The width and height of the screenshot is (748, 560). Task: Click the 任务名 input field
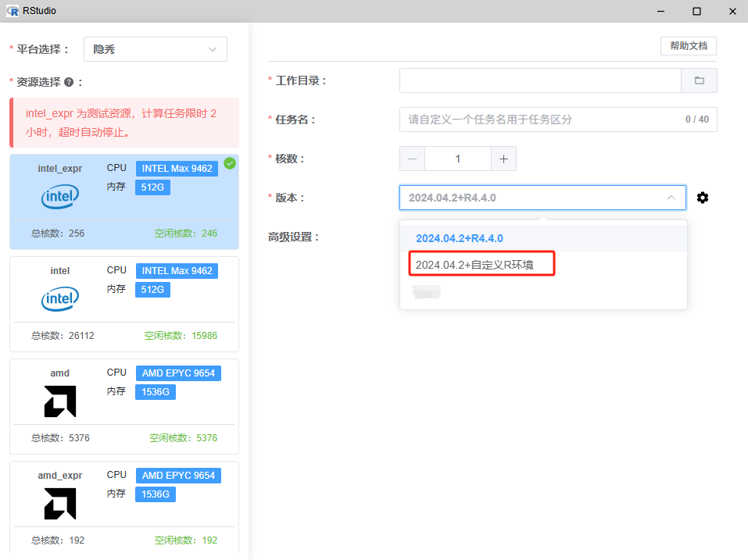(539, 119)
